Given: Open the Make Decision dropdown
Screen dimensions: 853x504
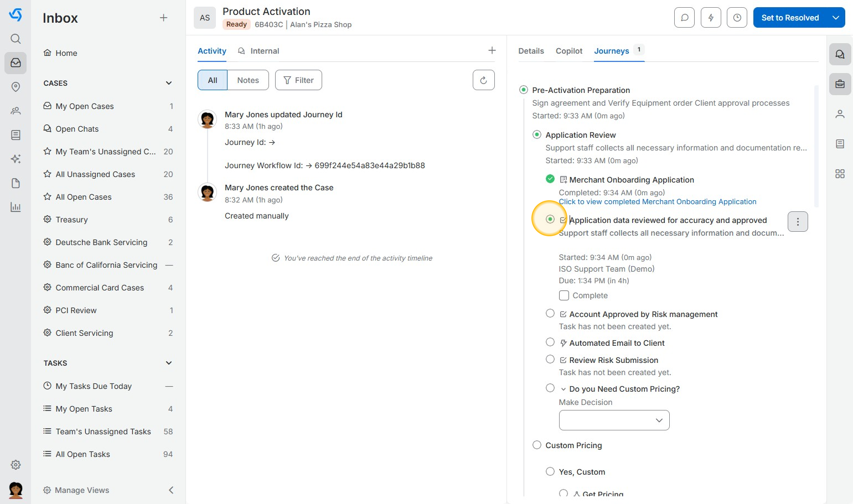Looking at the screenshot, I should click(614, 420).
